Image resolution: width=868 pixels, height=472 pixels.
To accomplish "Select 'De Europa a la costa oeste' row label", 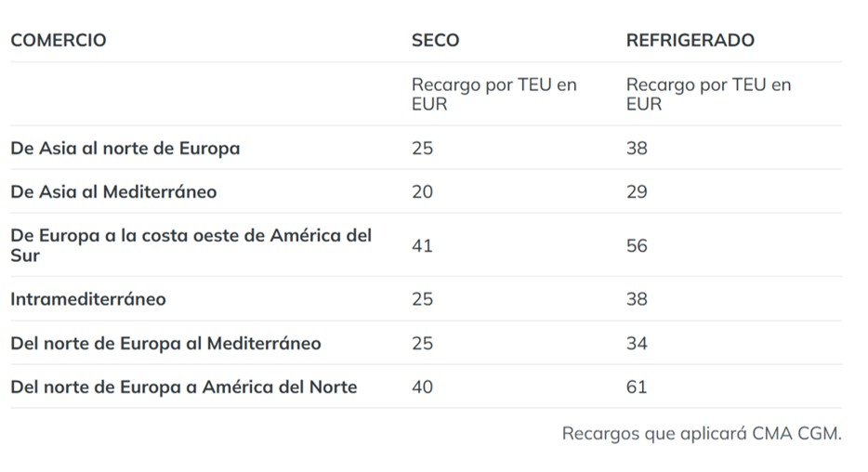I will point(191,245).
